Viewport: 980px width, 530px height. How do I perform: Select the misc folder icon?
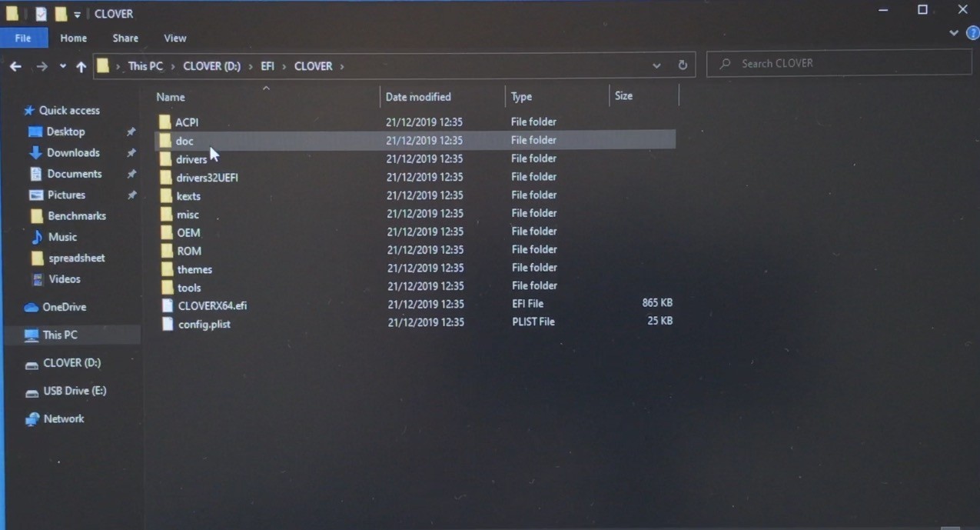click(165, 214)
